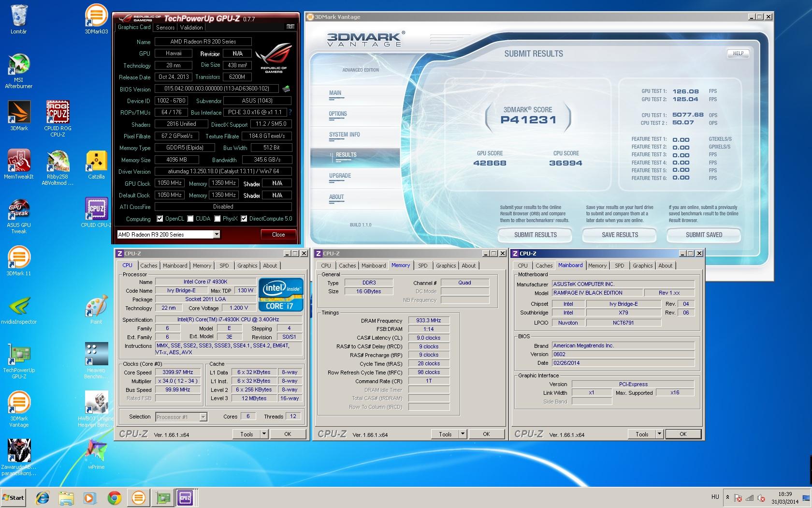Select the MSI Afterburner desktop icon
Screen dimensions: 812x508
(x=19, y=71)
